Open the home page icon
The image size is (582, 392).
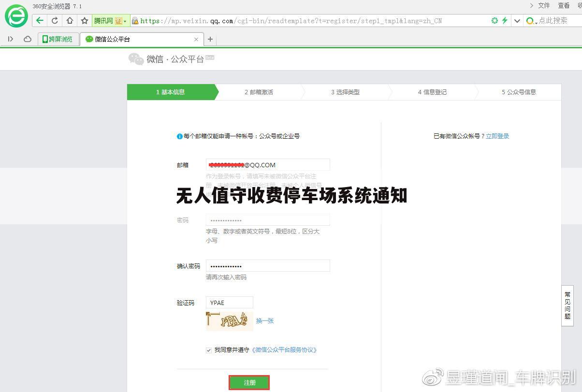(70, 21)
